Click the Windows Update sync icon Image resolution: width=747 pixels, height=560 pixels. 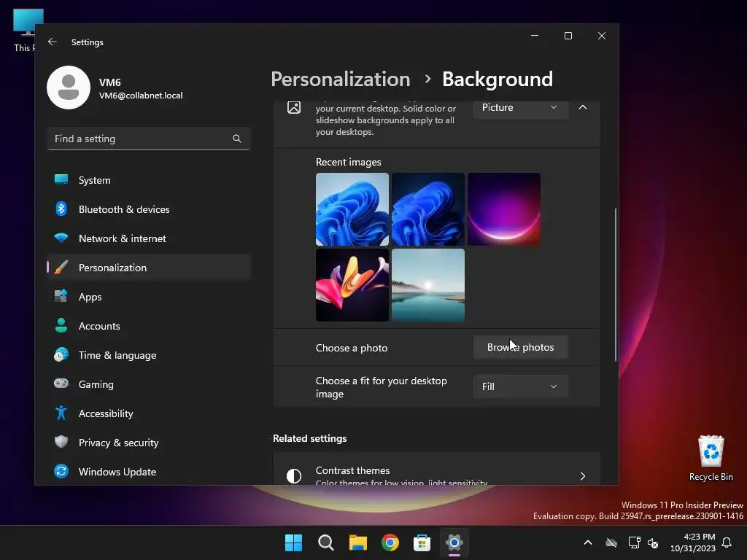[61, 471]
